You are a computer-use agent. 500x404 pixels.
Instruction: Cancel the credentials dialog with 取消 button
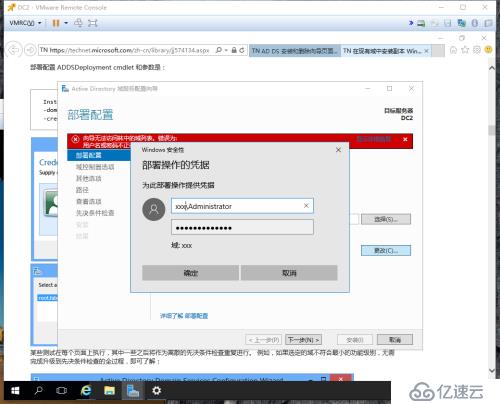[289, 273]
